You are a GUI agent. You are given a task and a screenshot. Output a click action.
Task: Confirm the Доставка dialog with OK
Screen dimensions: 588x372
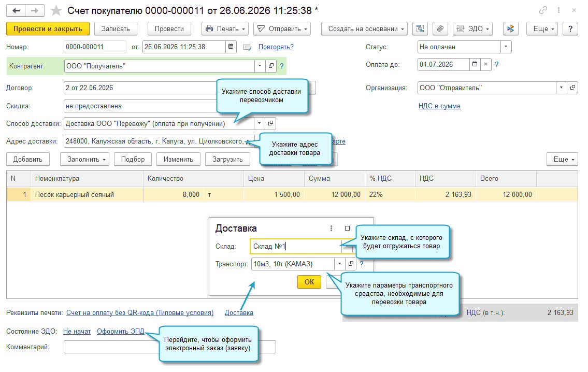click(309, 282)
